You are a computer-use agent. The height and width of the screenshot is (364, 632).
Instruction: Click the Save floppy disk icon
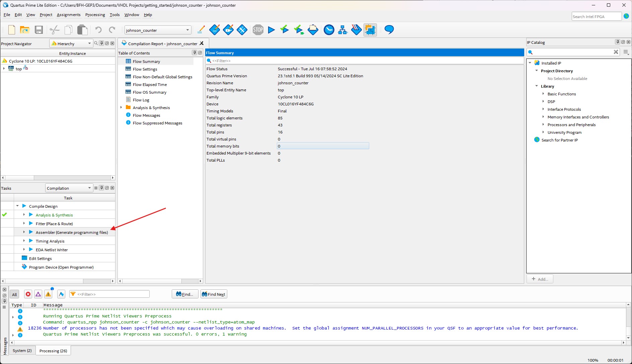pos(39,30)
